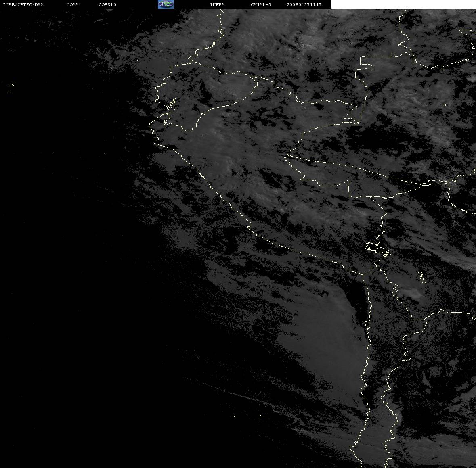Click the CPTEC logo in header
The height and width of the screenshot is (468, 476).
click(x=166, y=4)
